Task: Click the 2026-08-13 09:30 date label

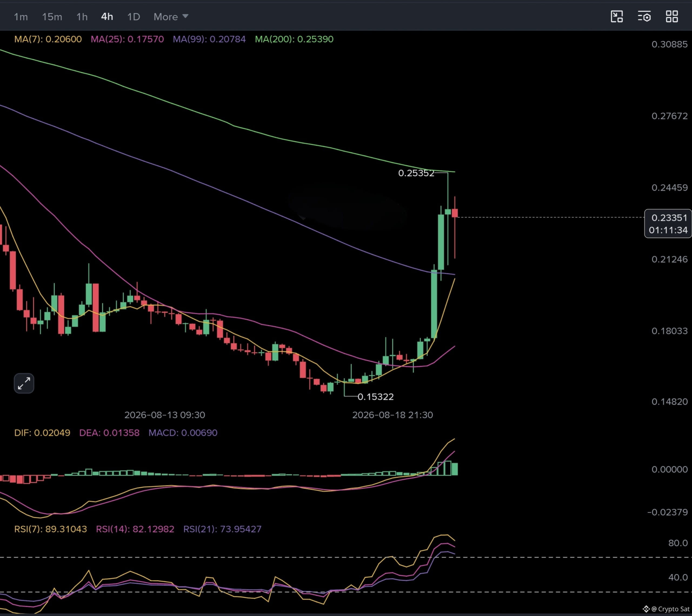Action: (165, 415)
